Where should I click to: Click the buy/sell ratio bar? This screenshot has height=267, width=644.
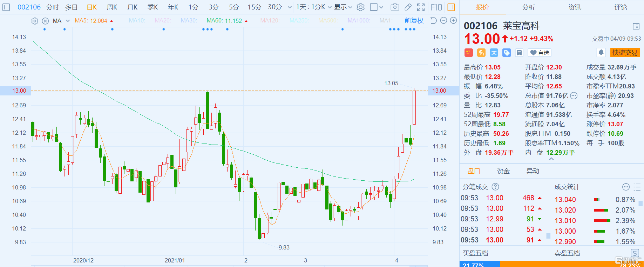pyautogui.click(x=551, y=264)
